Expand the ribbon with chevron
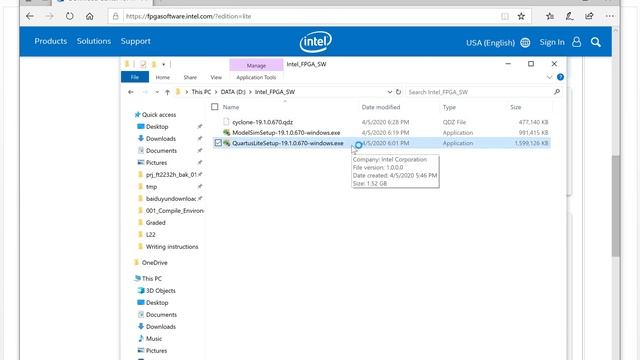This screenshot has height=360, width=640. point(549,77)
